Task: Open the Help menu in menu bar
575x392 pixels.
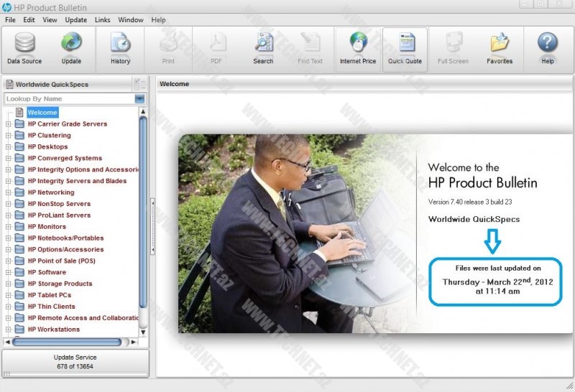Action: pos(158,20)
